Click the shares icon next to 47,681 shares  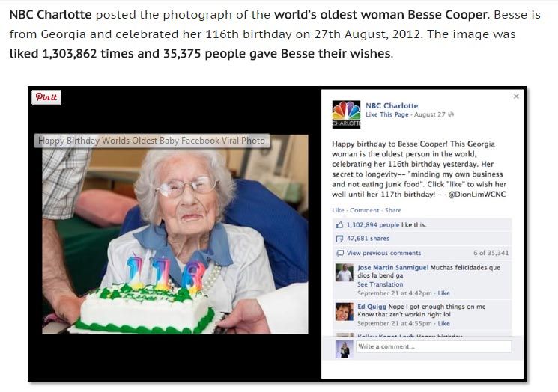(339, 239)
